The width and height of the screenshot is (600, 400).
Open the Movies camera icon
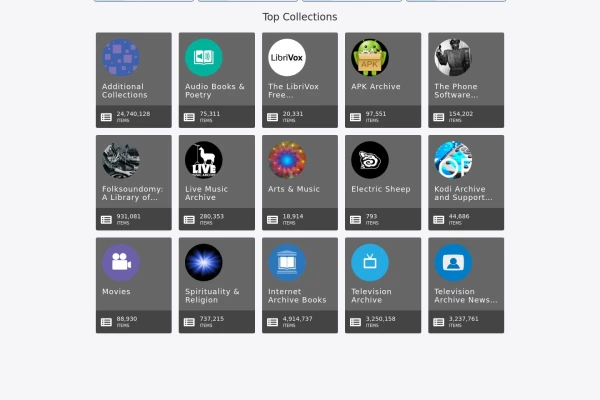(121, 263)
